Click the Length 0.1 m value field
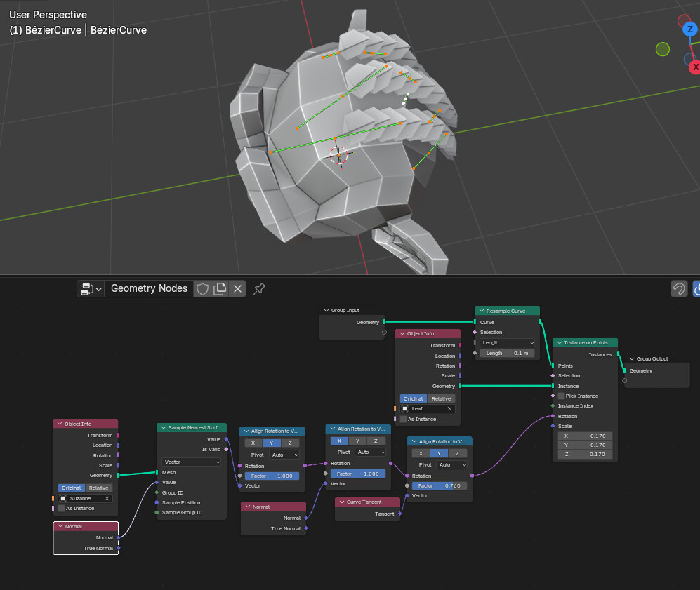The image size is (700, 590). click(507, 353)
